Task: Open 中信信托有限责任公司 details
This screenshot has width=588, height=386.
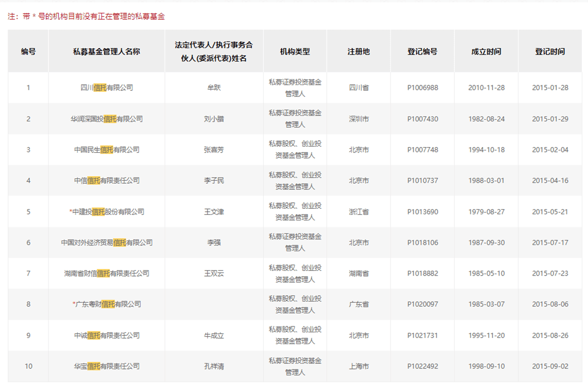Action: pos(107,181)
